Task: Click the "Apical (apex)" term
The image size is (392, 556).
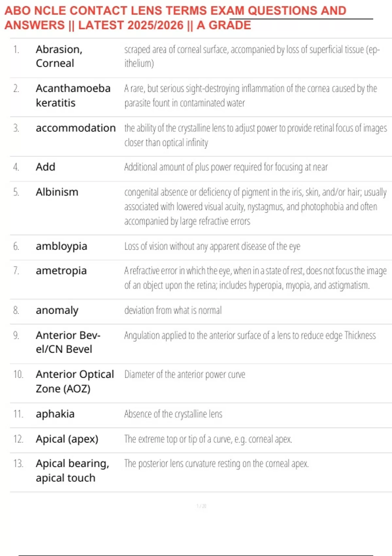Action: [67, 439]
